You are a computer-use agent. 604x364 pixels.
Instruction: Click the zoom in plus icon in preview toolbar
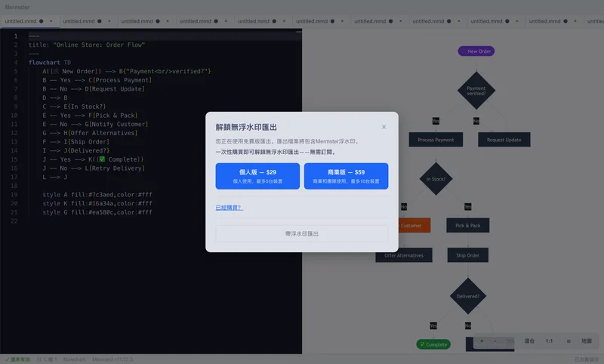[x=482, y=341]
